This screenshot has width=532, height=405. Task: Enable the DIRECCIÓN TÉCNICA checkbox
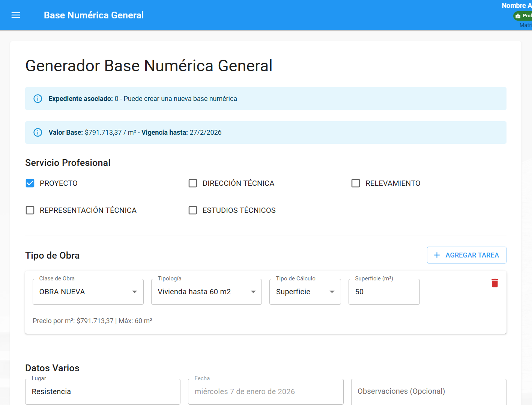click(193, 183)
